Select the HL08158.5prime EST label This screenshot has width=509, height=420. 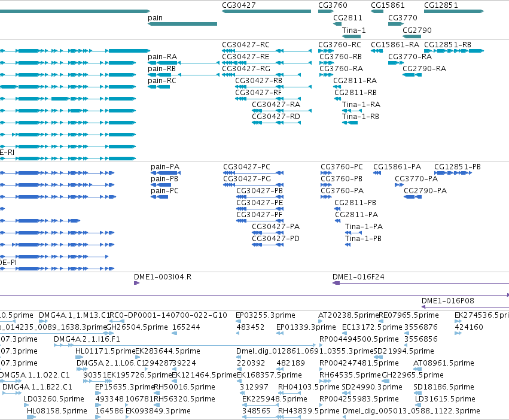[57, 411]
